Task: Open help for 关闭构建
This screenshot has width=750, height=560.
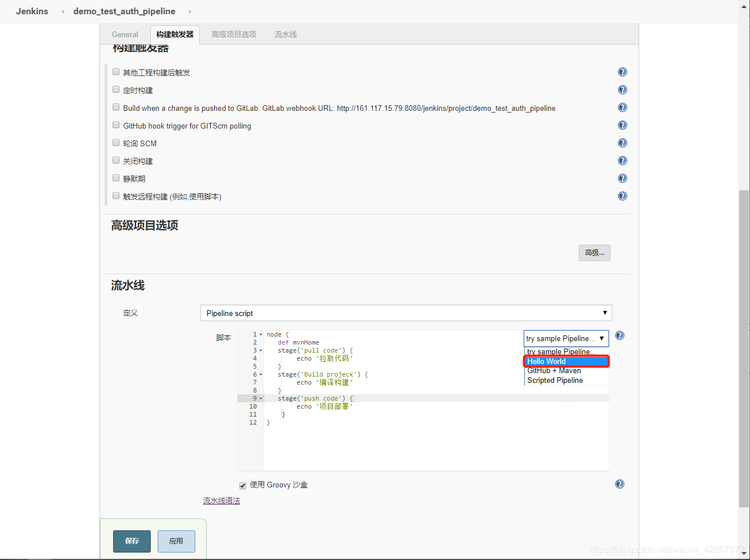Action: click(x=623, y=161)
